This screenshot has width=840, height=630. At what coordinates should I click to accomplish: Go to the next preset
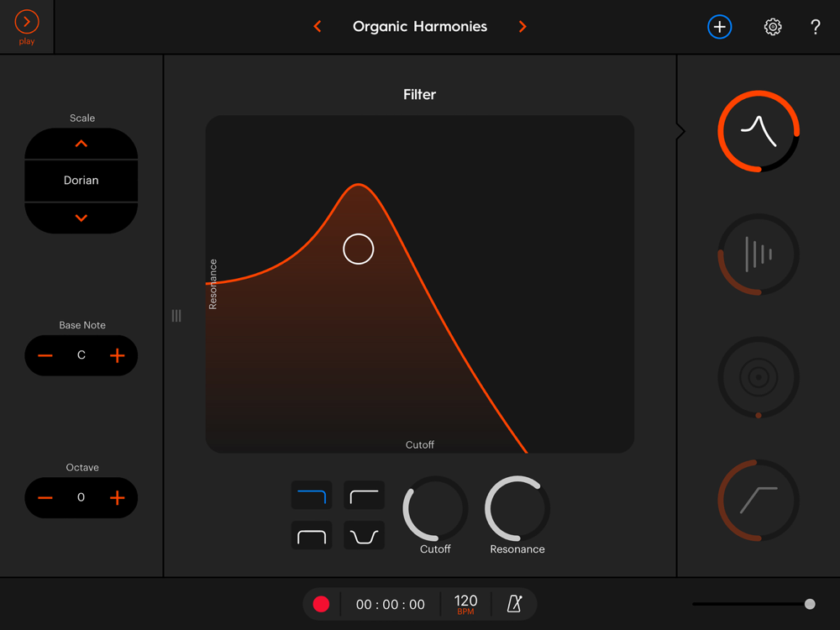pyautogui.click(x=522, y=26)
